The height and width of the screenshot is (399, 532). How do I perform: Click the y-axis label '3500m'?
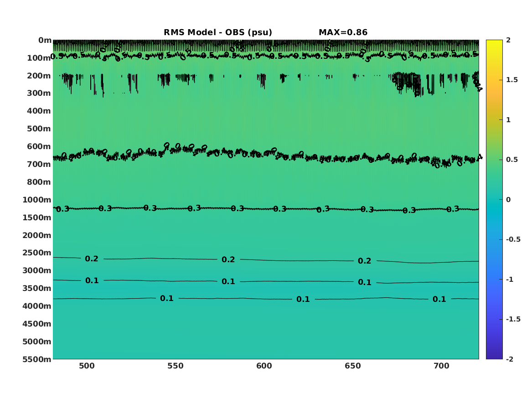pyautogui.click(x=37, y=288)
